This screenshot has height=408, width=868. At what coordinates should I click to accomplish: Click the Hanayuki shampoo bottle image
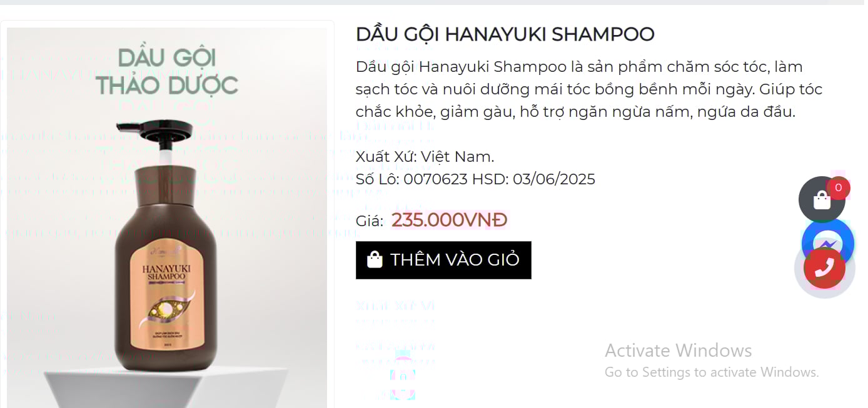tap(167, 217)
